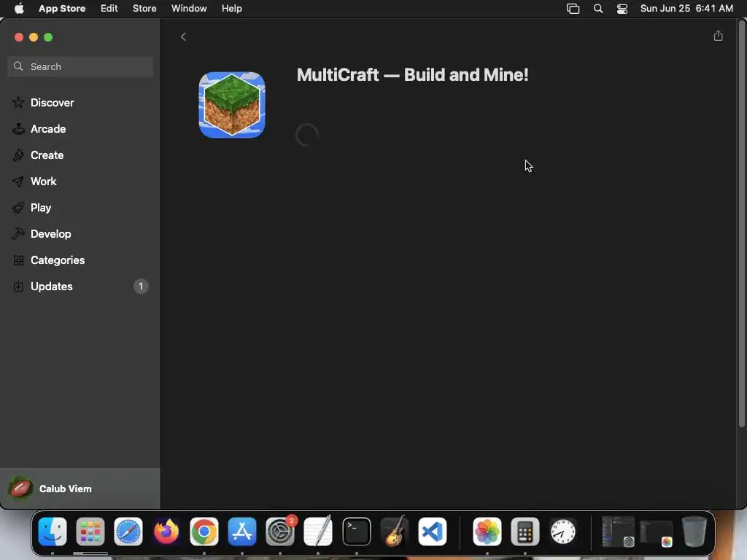Click the App Store Dock icon

click(242, 531)
